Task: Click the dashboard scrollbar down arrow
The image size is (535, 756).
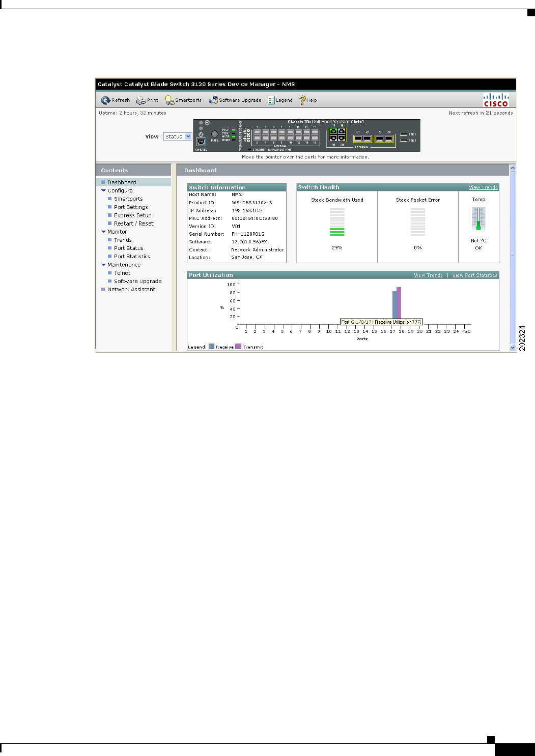Action: pyautogui.click(x=513, y=347)
